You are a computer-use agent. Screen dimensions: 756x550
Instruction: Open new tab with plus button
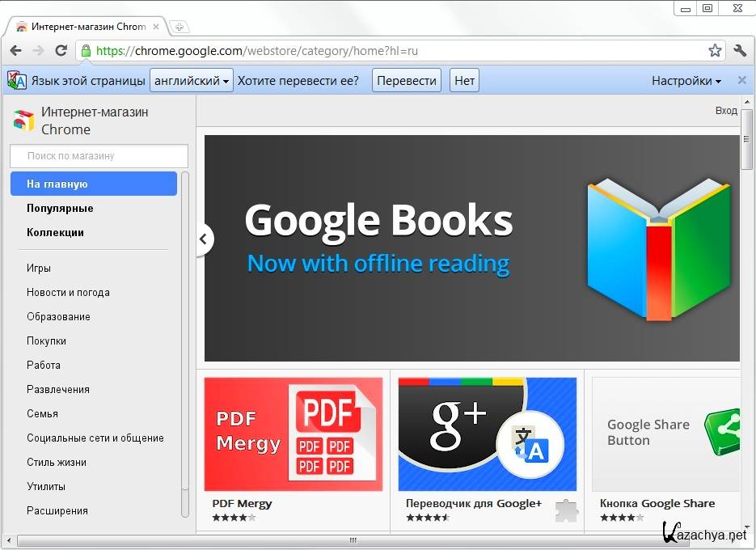tap(179, 27)
